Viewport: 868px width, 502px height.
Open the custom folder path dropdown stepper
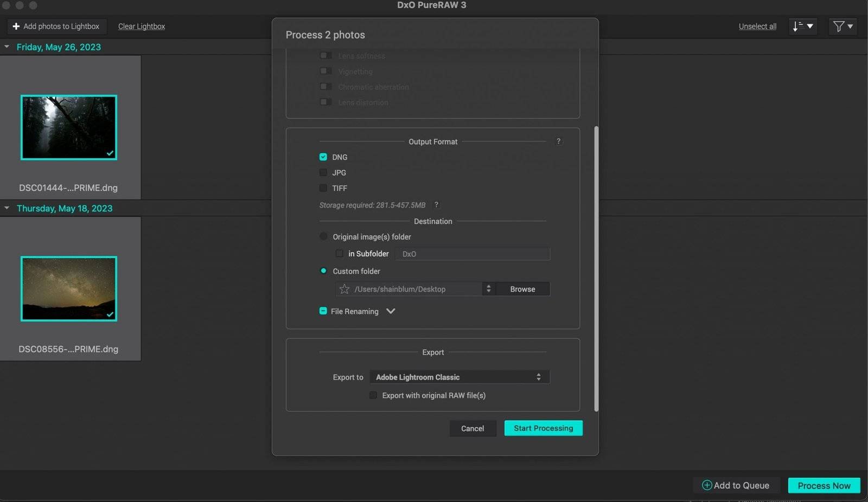coord(488,289)
